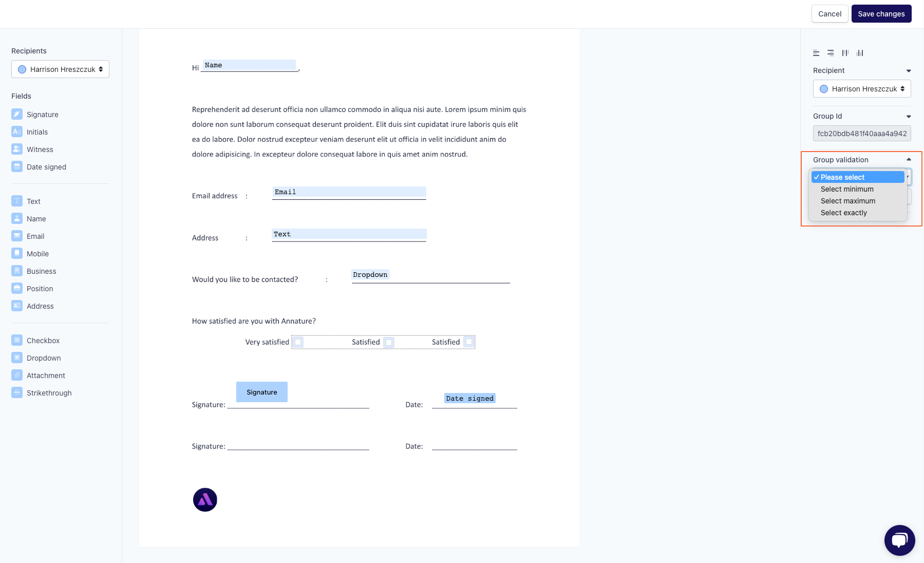Choose the Select exactly option
924x563 pixels.
coord(843,213)
